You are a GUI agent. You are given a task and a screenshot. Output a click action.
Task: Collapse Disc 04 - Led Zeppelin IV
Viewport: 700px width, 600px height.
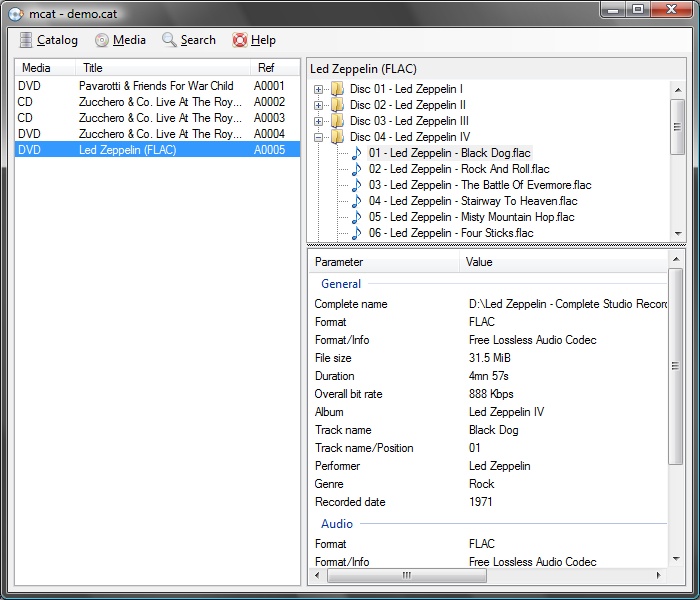[x=318, y=138]
